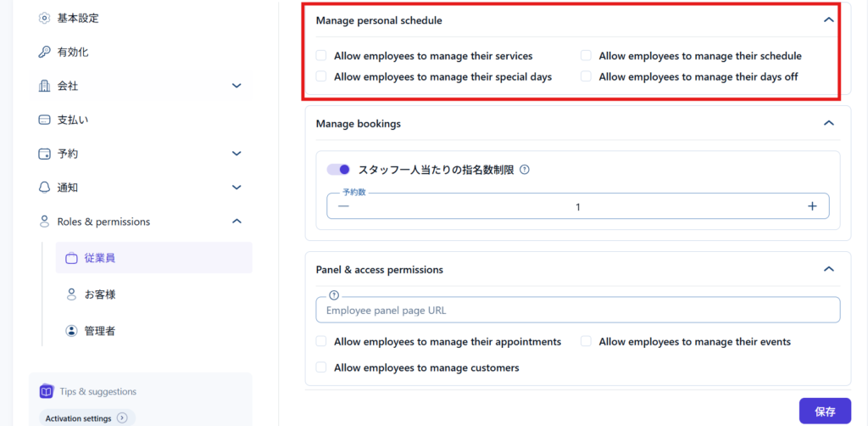This screenshot has width=868, height=426.
Task: Collapse the Panel & access permissions section
Action: point(828,270)
